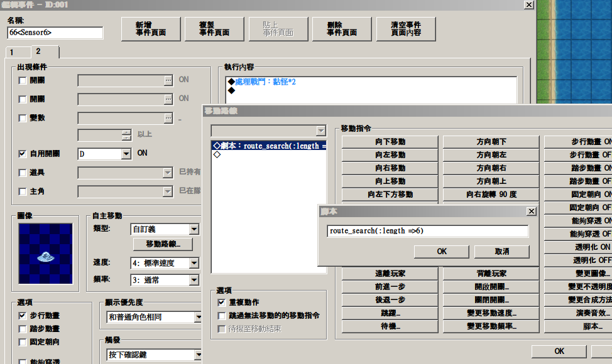Uncheck the 自用開關 checkbox
Screen dimensions: 612x364
pyautogui.click(x=22, y=154)
